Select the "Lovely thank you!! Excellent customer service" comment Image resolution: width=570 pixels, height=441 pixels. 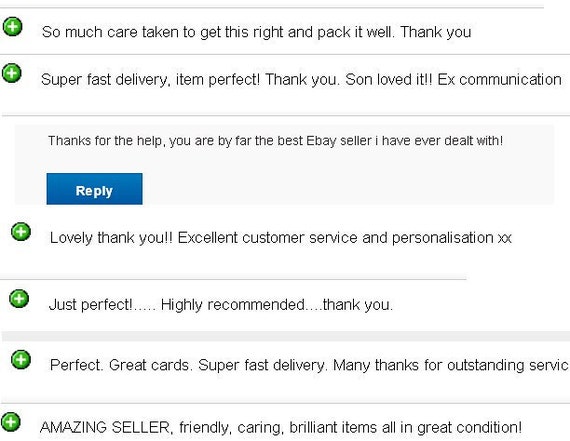coord(281,238)
